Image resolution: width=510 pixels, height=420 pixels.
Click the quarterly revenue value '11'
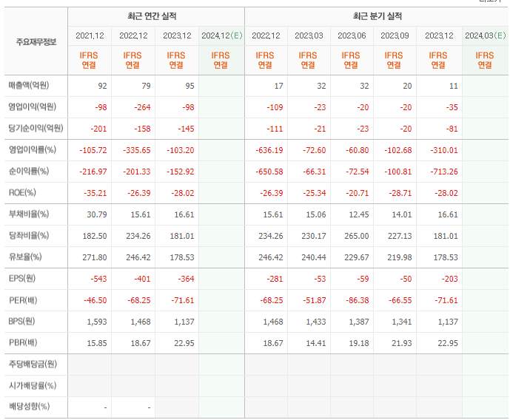point(454,86)
